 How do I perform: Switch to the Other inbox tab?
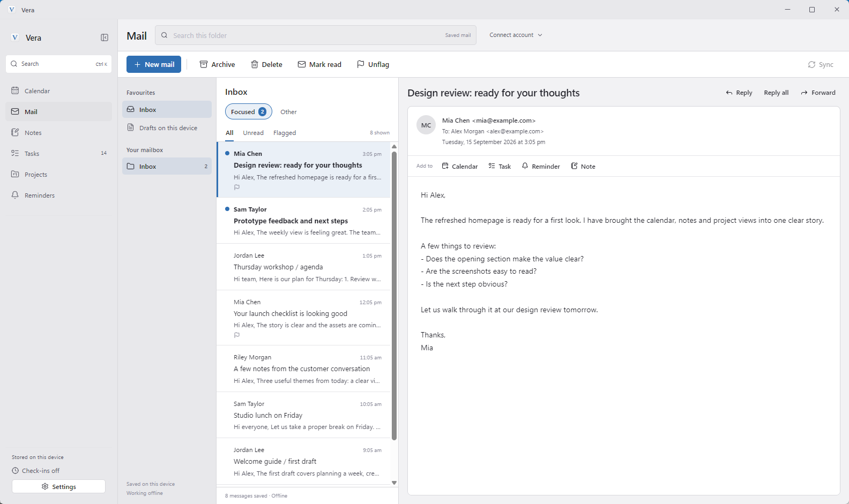pos(288,112)
